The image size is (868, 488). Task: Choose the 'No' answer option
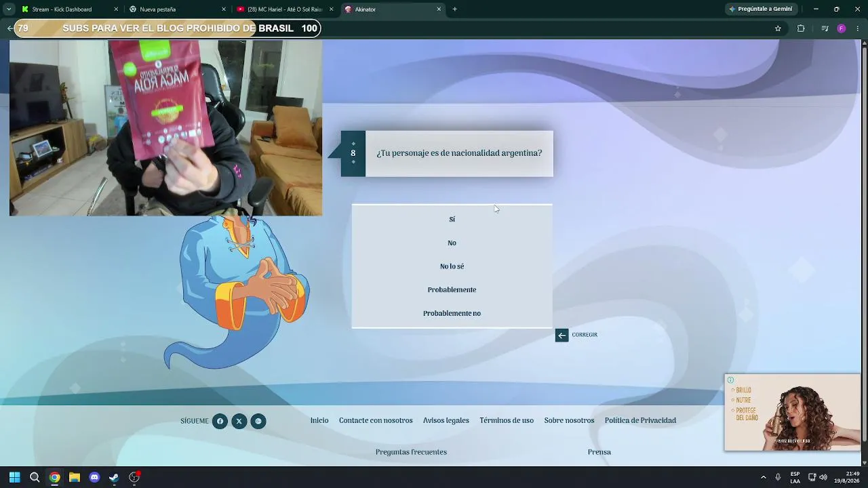[452, 243]
